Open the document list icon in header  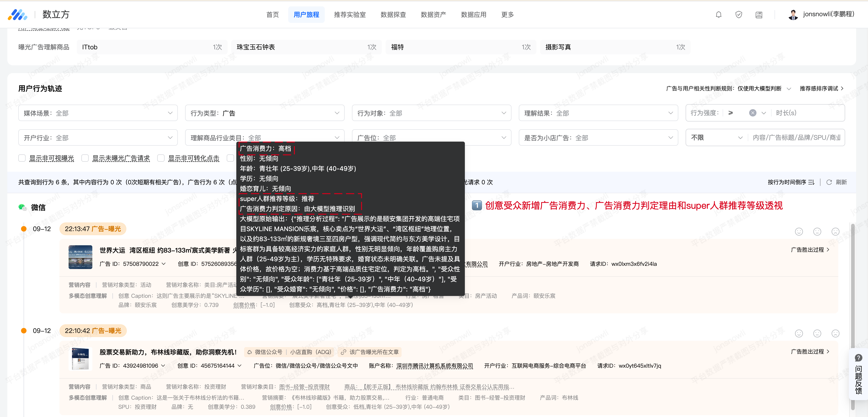(759, 14)
